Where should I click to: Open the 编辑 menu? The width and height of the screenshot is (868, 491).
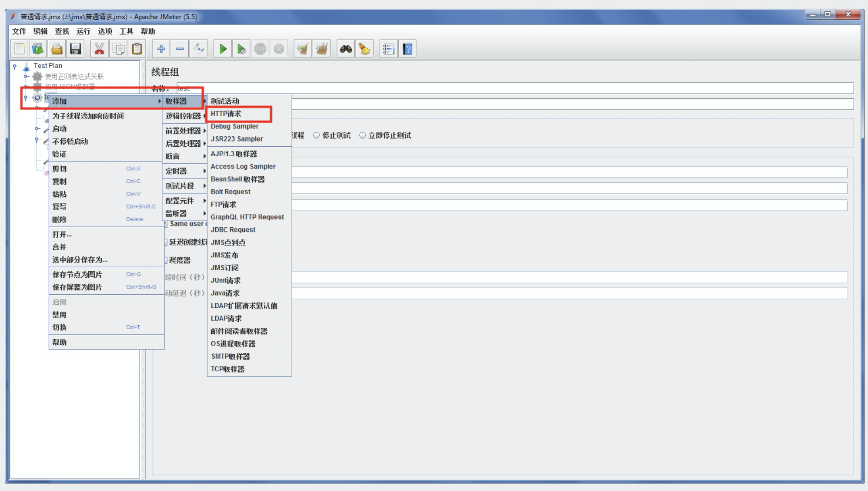[40, 31]
